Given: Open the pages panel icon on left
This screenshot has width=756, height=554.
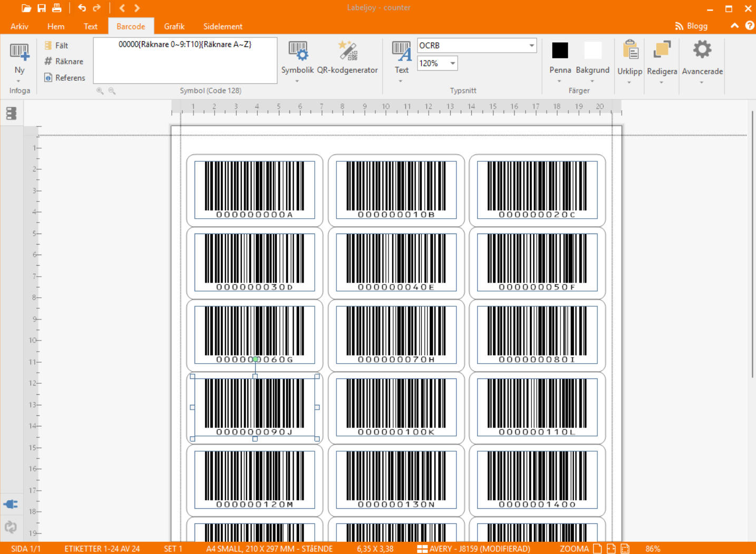Looking at the screenshot, I should [11, 113].
